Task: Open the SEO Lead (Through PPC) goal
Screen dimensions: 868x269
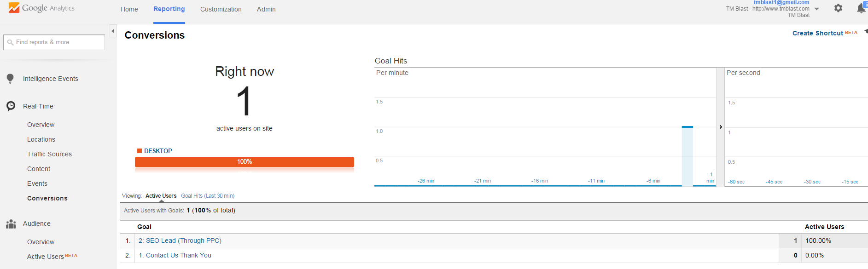Action: (180, 240)
